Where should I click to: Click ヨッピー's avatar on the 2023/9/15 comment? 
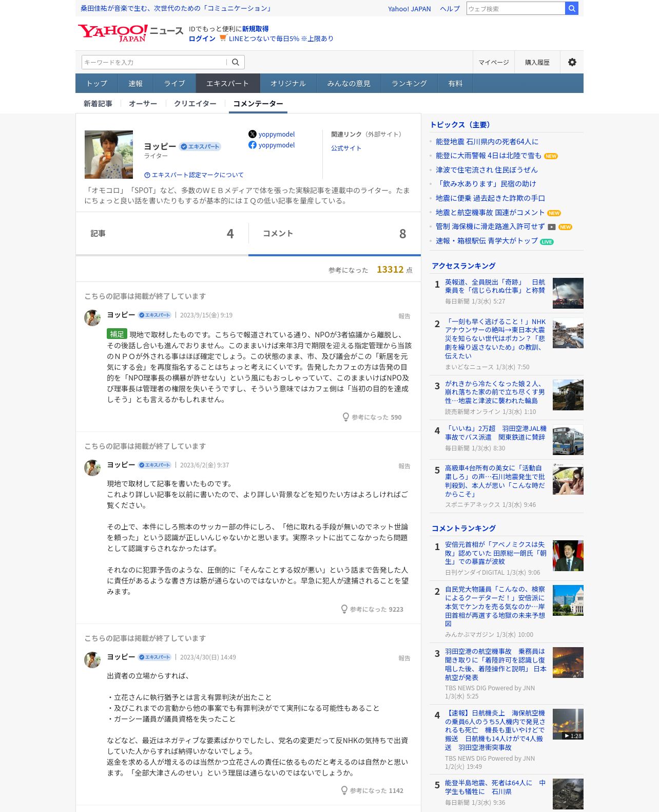pos(92,318)
